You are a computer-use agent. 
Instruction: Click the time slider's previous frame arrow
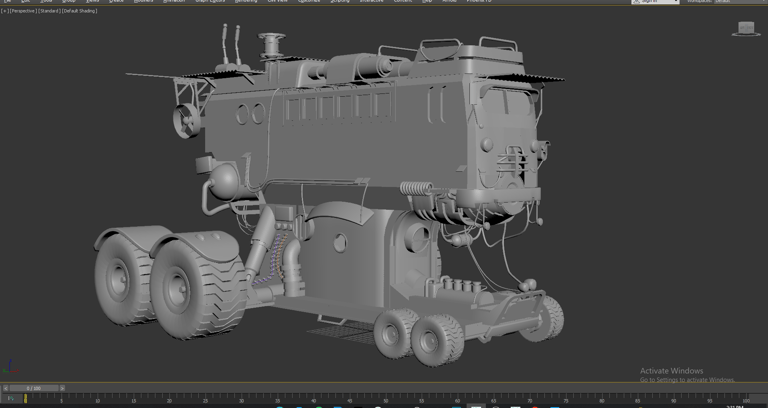tap(5, 388)
